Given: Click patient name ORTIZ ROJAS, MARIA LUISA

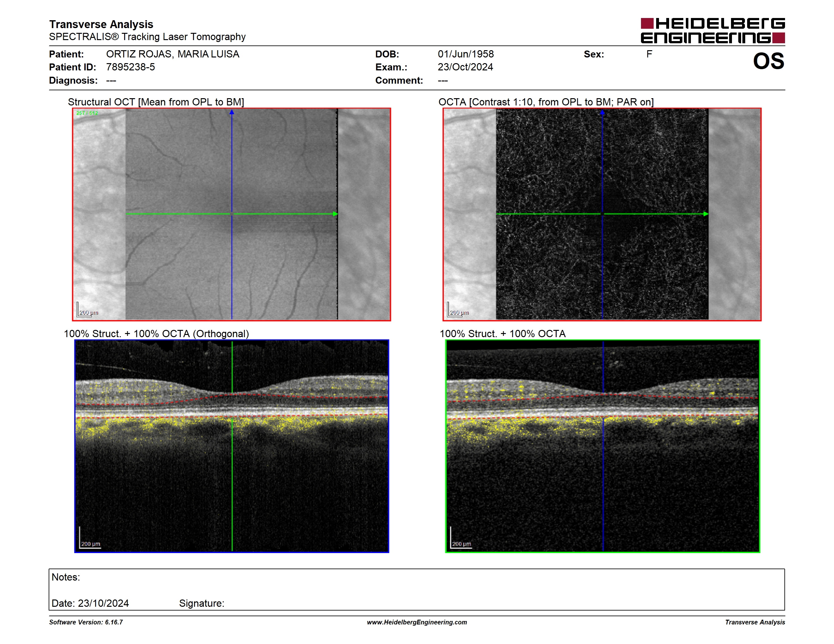Looking at the screenshot, I should click(172, 54).
